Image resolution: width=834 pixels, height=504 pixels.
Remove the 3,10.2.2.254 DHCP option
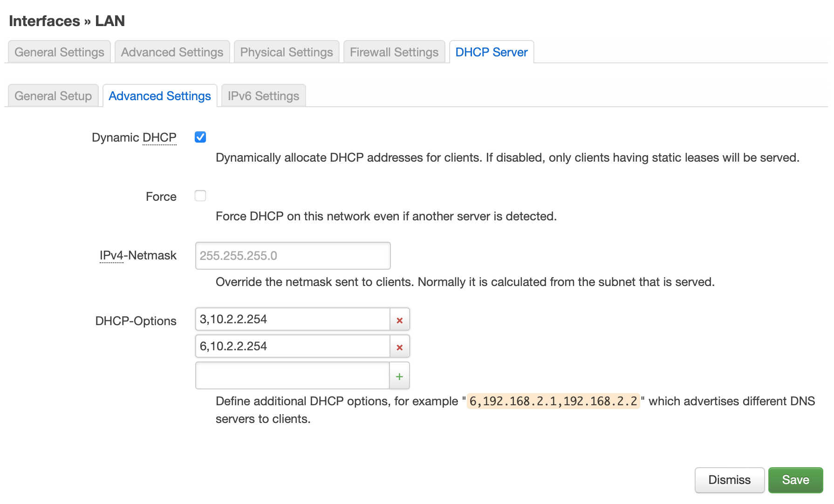[x=399, y=320]
